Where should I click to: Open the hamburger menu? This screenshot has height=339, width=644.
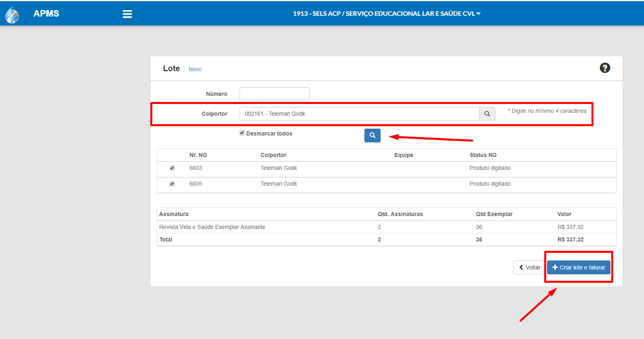coord(127,14)
